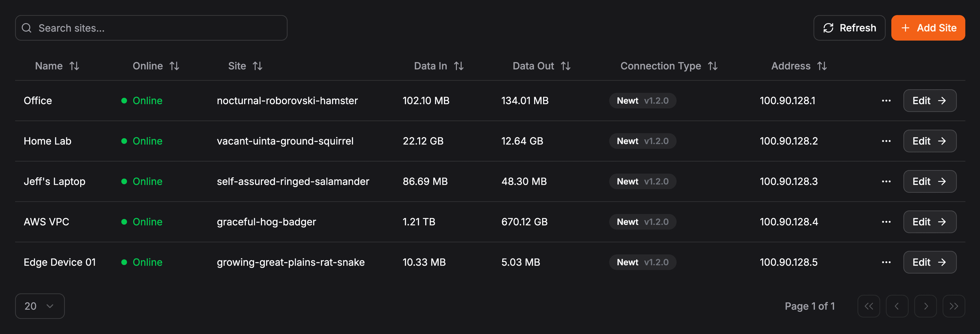The image size is (980, 334).
Task: Go to first page with double-chevron left
Action: point(868,306)
